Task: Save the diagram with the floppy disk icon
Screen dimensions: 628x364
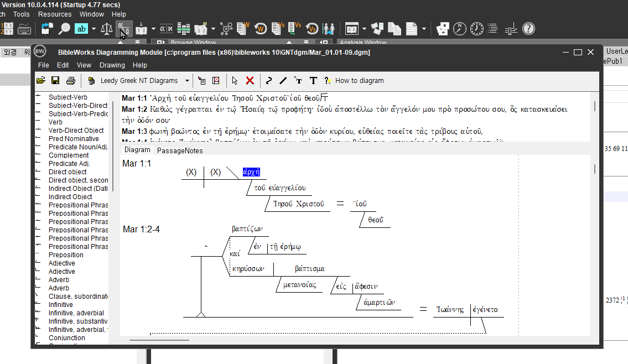Action: click(55, 80)
